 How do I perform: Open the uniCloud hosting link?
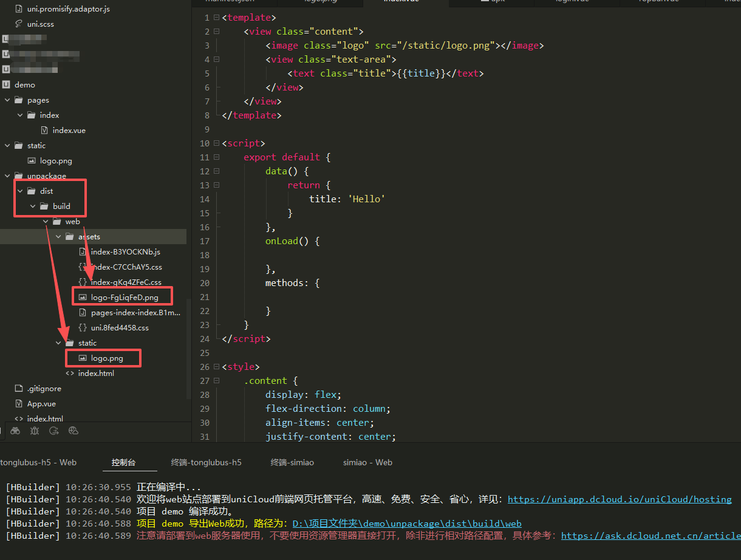619,499
